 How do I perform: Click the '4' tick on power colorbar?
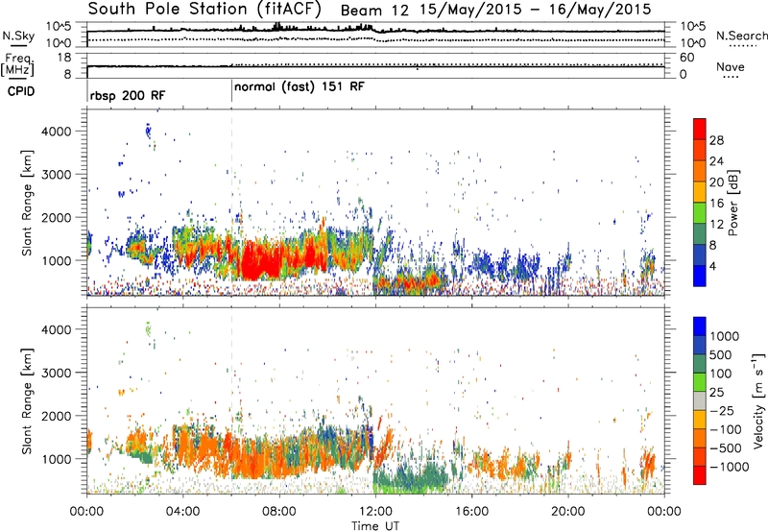click(x=712, y=266)
